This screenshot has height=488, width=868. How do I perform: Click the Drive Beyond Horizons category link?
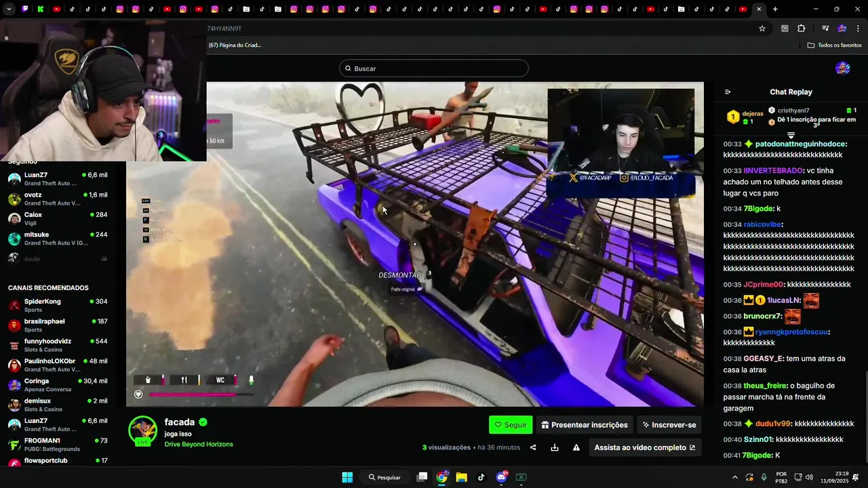click(199, 445)
